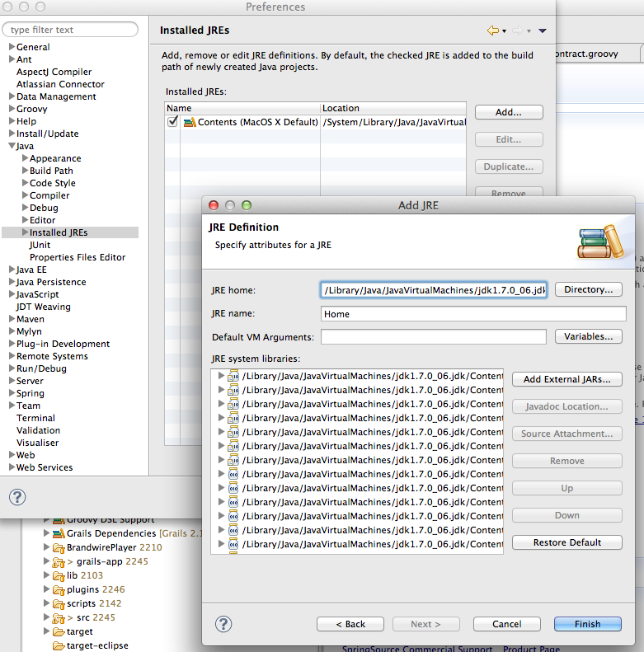This screenshot has width=644, height=652.
Task: Expand the Maven preferences category
Action: tap(12, 318)
